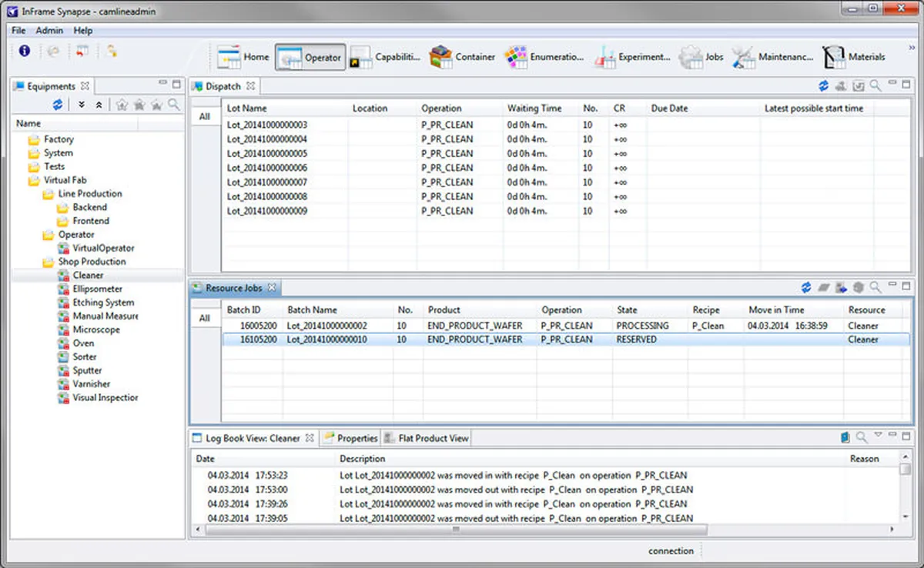Click search icon in Dispatch panel
Image resolution: width=924 pixels, height=568 pixels.
[x=875, y=86]
